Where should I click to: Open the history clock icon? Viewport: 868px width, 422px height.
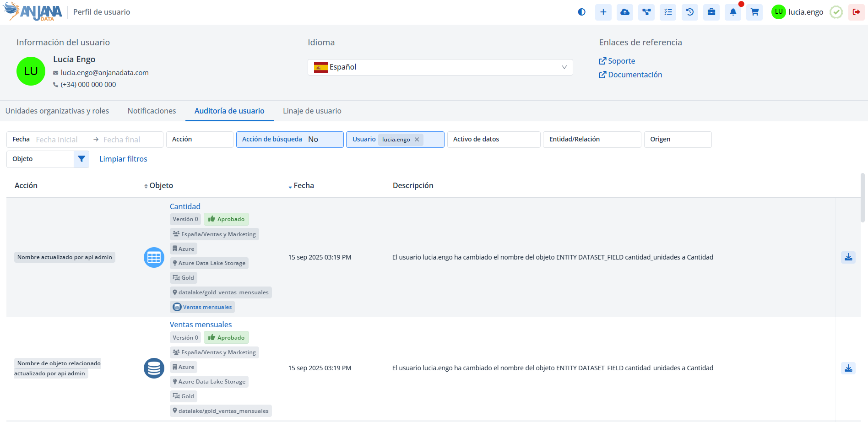pyautogui.click(x=690, y=12)
